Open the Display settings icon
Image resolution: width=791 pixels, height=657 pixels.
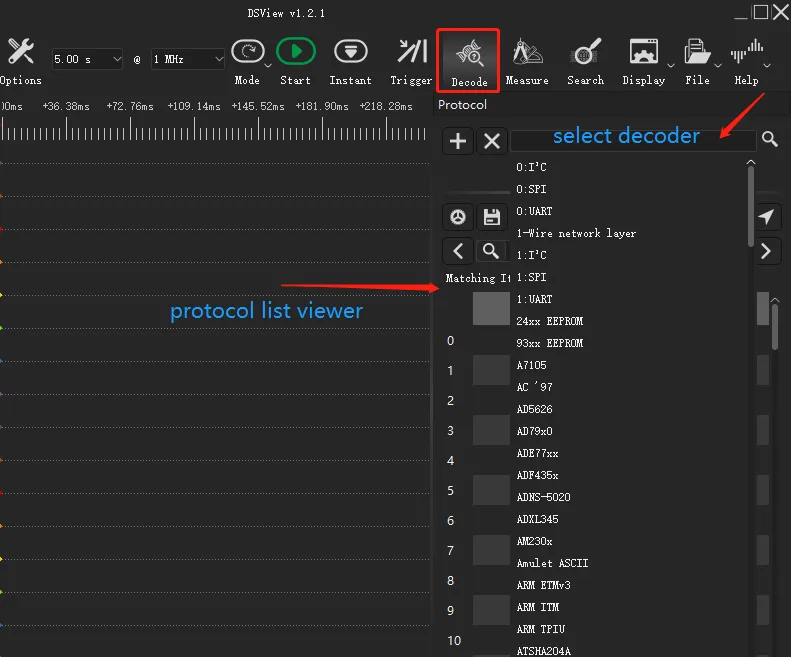(x=643, y=51)
